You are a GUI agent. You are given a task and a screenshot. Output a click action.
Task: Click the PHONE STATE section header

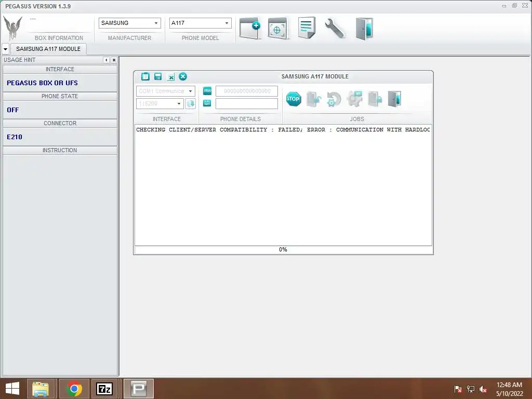point(60,96)
